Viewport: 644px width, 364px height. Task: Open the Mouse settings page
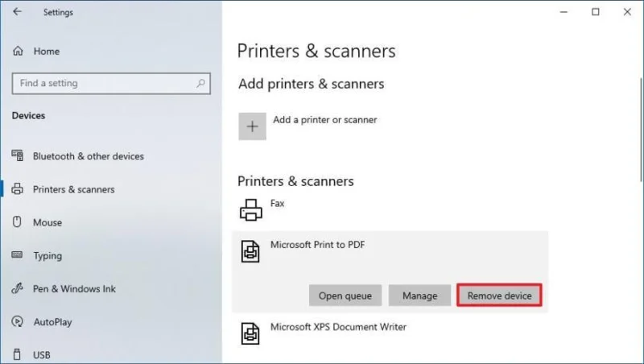click(x=47, y=222)
